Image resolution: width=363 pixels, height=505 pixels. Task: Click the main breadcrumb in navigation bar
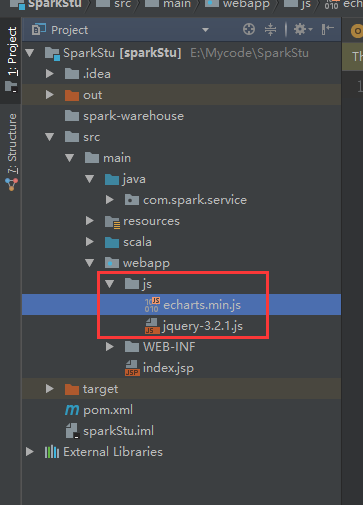pyautogui.click(x=177, y=4)
